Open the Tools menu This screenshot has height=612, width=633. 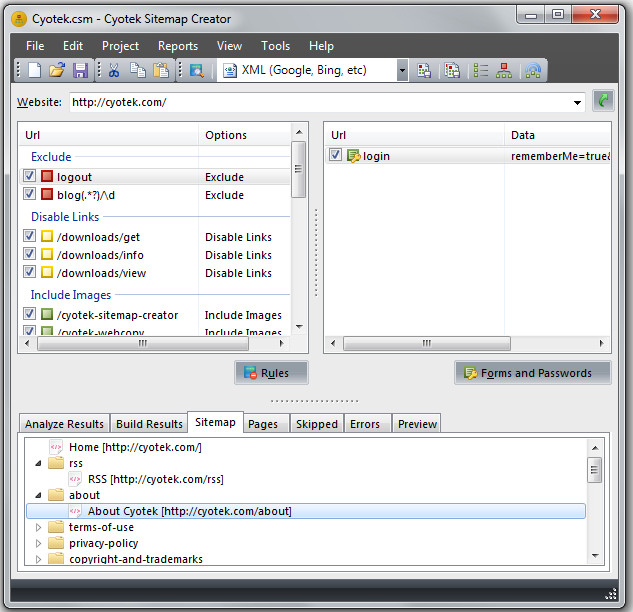(275, 46)
